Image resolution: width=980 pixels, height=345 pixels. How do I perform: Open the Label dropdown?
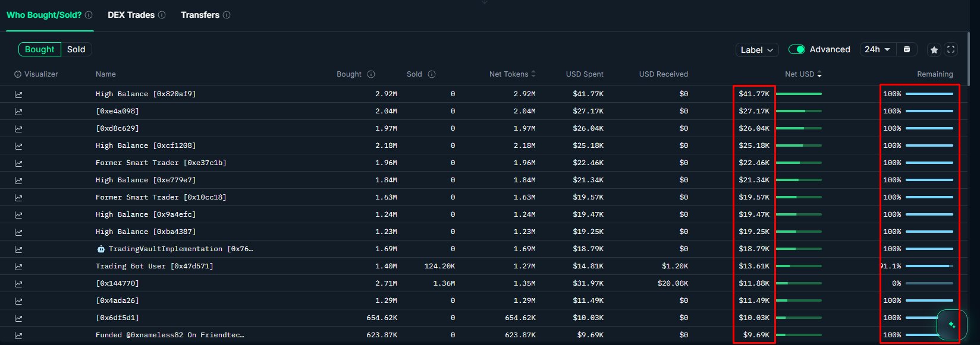click(x=756, y=50)
